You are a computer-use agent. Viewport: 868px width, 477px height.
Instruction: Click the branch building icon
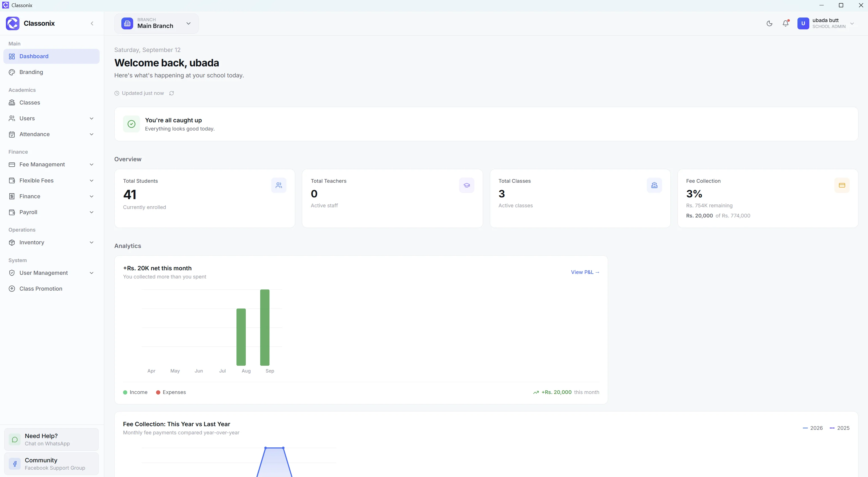pos(127,23)
